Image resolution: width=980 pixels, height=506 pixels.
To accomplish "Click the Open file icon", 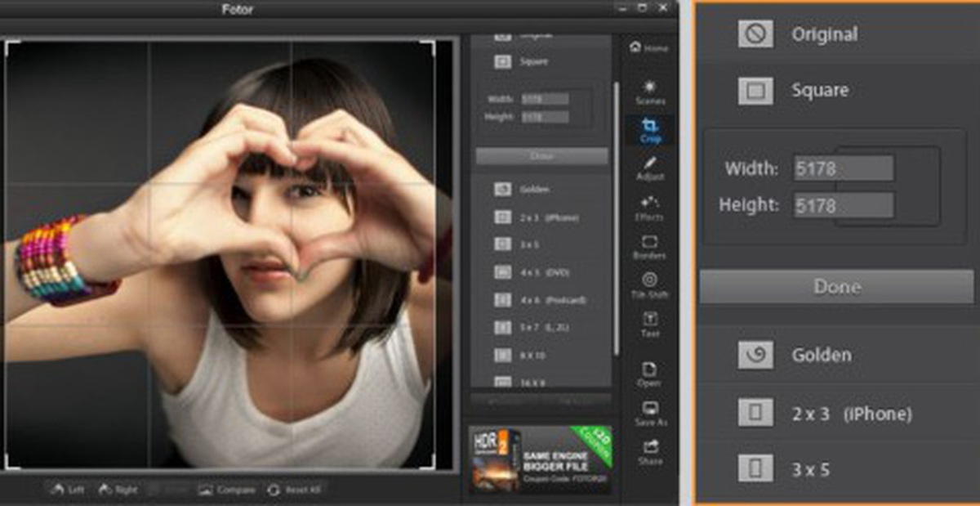I will tap(650, 374).
